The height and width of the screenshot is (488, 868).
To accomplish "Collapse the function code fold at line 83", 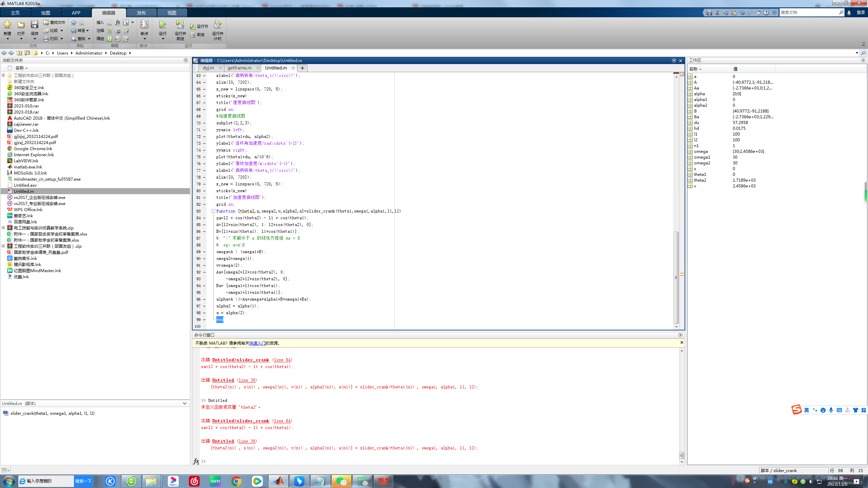I will click(213, 211).
